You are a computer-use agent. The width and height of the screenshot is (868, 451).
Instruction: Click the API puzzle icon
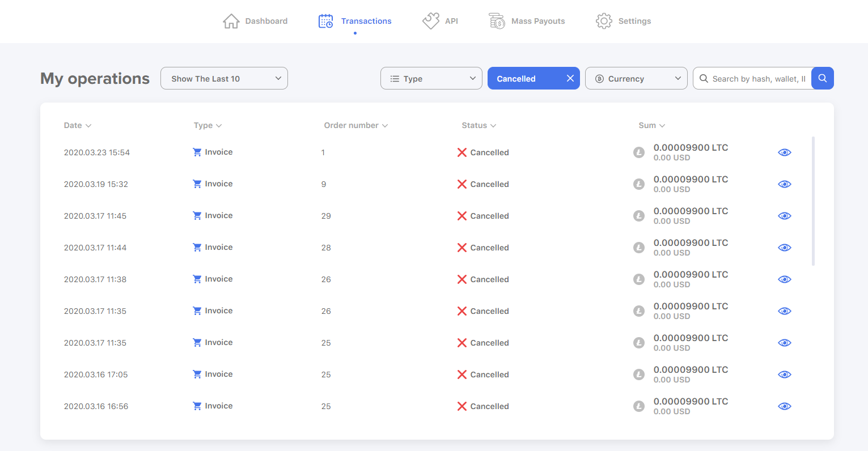click(x=431, y=21)
